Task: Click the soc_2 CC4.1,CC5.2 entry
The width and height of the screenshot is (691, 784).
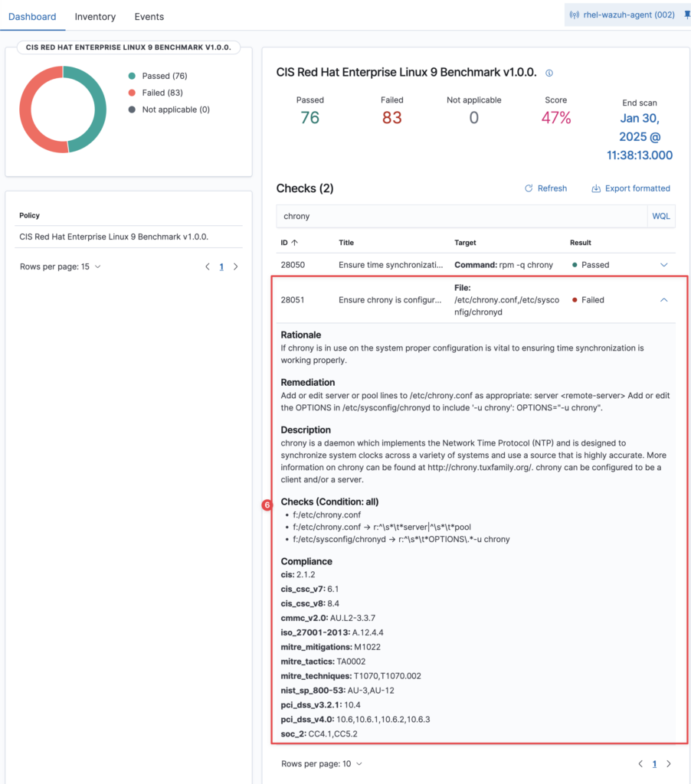Action: (x=319, y=734)
